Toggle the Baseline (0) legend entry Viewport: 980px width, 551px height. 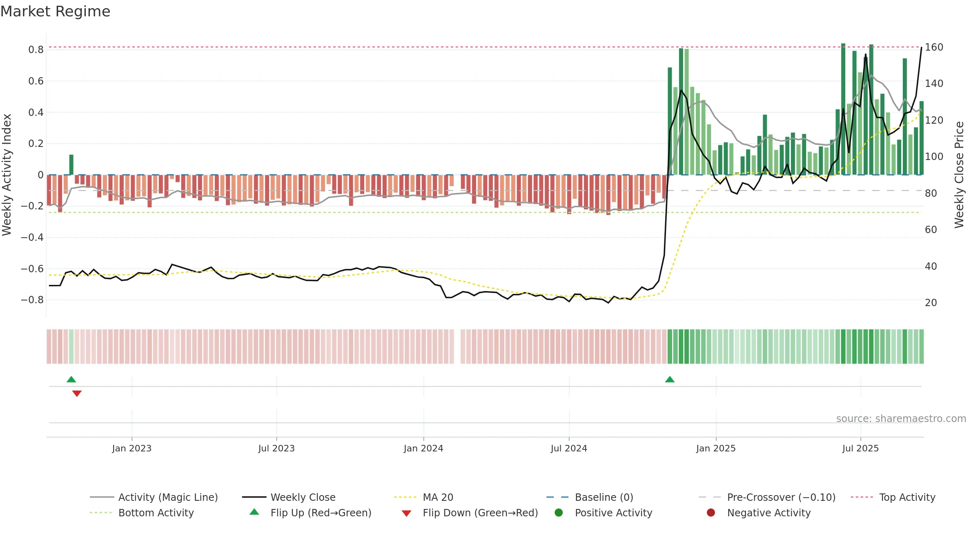tap(590, 497)
